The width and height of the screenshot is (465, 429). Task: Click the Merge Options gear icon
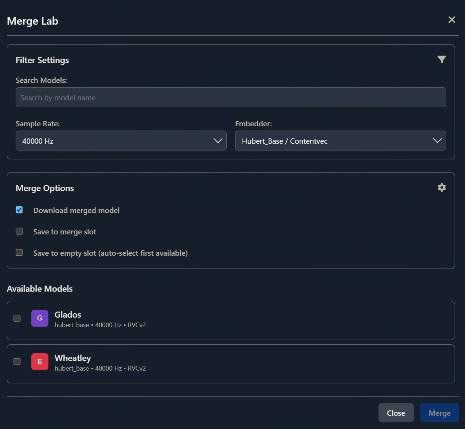pyautogui.click(x=442, y=188)
